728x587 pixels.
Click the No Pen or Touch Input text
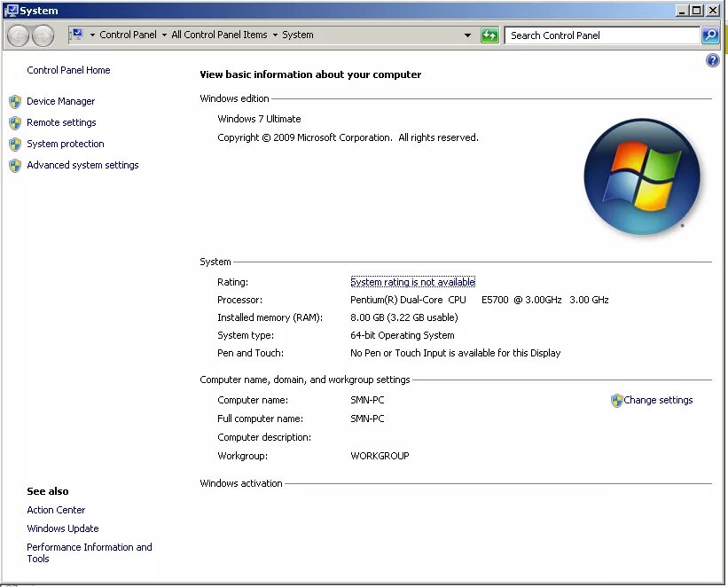456,353
